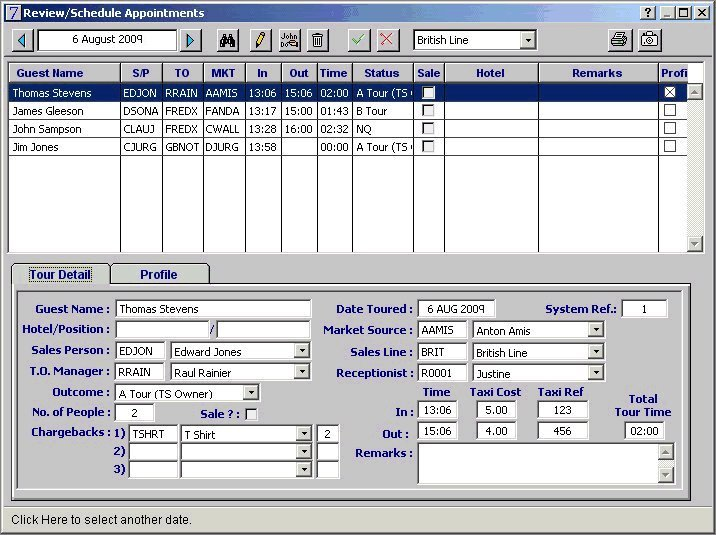The width and height of the screenshot is (716, 535).
Task: Confirm with the green checkmark icon
Action: coord(359,40)
